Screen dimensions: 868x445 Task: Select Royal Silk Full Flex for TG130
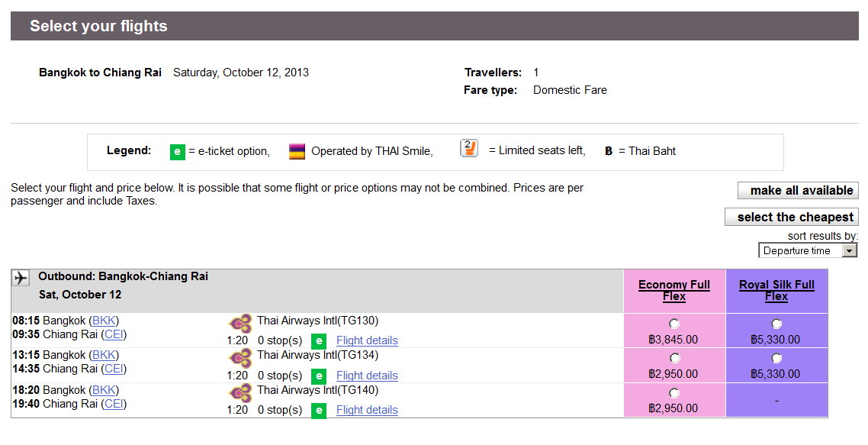point(776,324)
